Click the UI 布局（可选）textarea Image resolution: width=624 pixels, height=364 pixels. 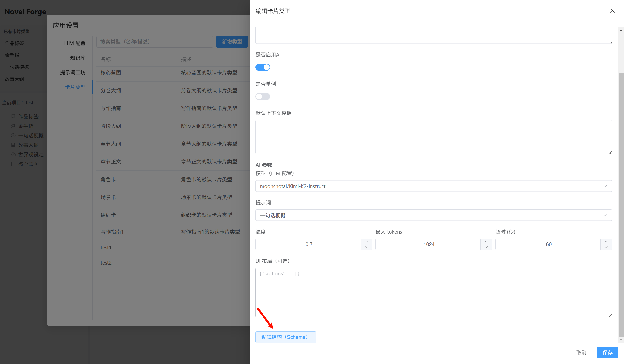434,292
